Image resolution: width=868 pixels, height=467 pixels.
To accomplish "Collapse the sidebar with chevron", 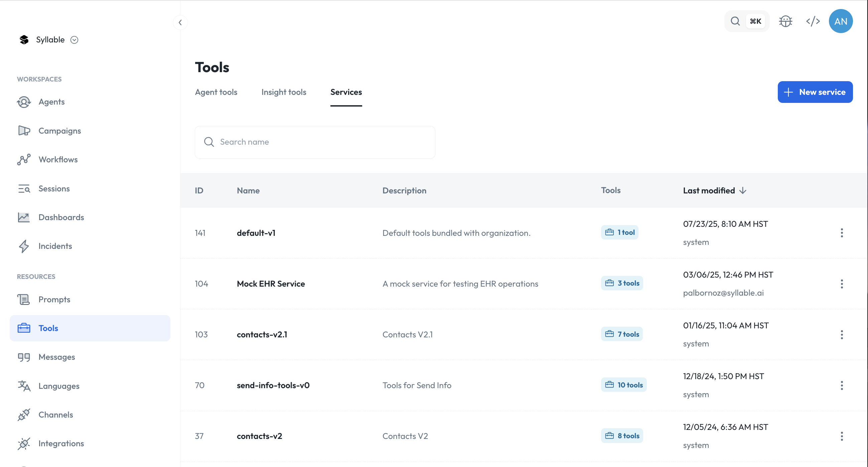I will [180, 23].
